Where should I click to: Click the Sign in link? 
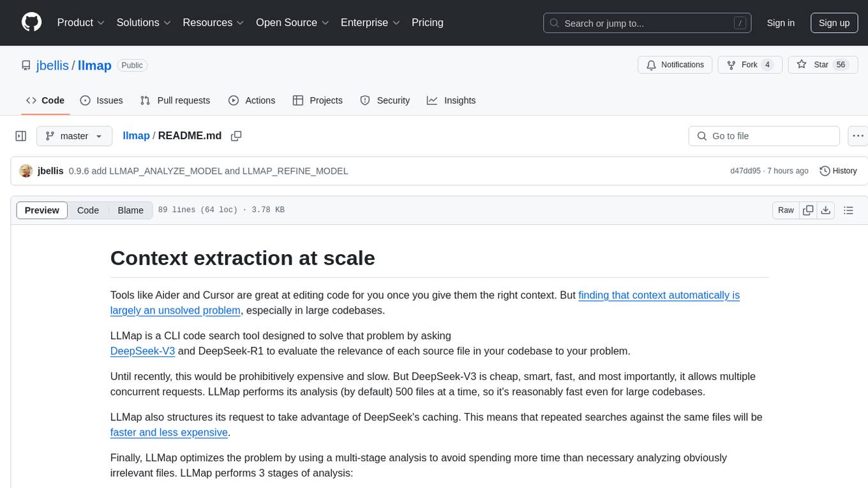781,23
